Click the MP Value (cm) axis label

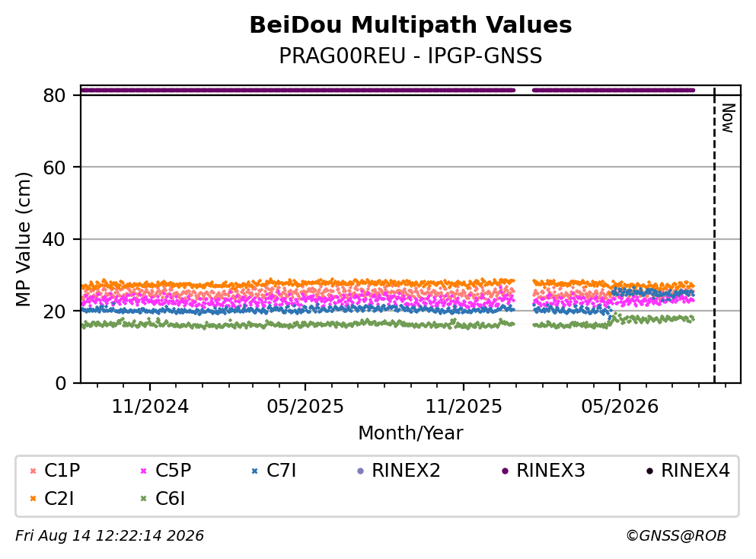point(23,239)
